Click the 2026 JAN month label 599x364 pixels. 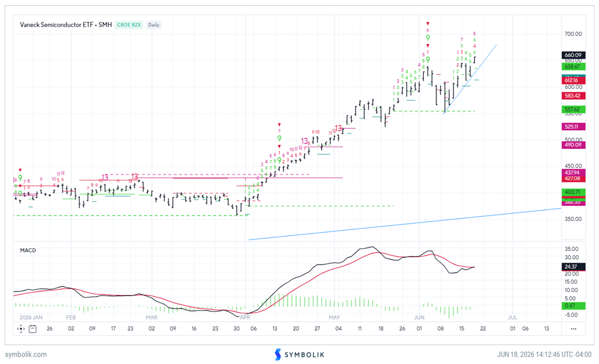tap(31, 317)
